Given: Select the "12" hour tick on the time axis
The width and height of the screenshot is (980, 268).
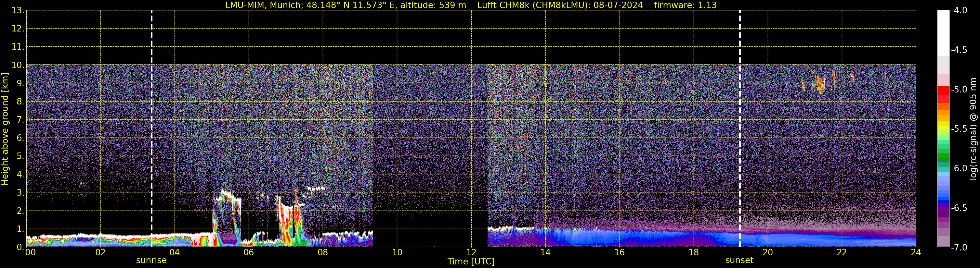Looking at the screenshot, I should (x=471, y=252).
